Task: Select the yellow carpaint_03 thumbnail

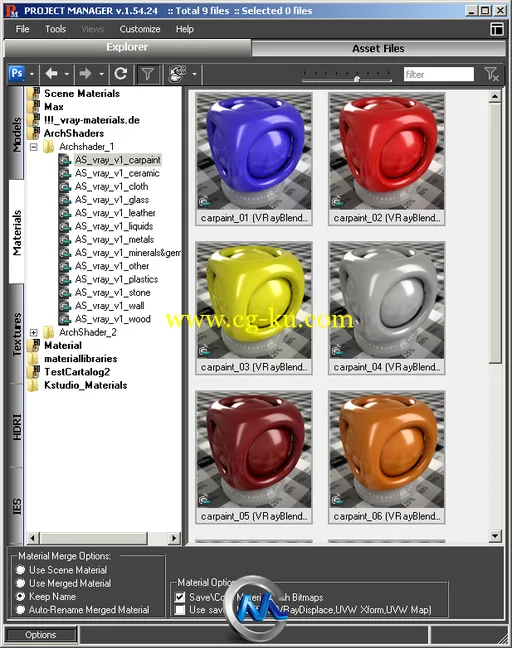Action: [x=254, y=308]
